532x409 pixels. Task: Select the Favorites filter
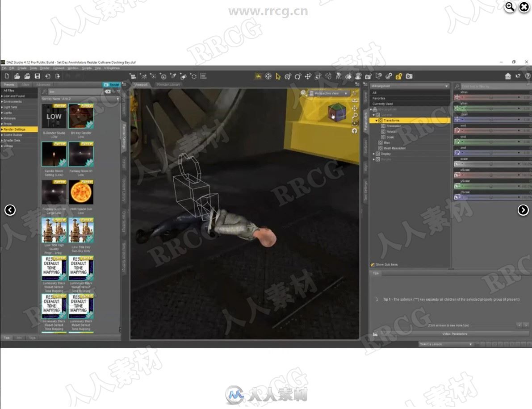click(410, 98)
